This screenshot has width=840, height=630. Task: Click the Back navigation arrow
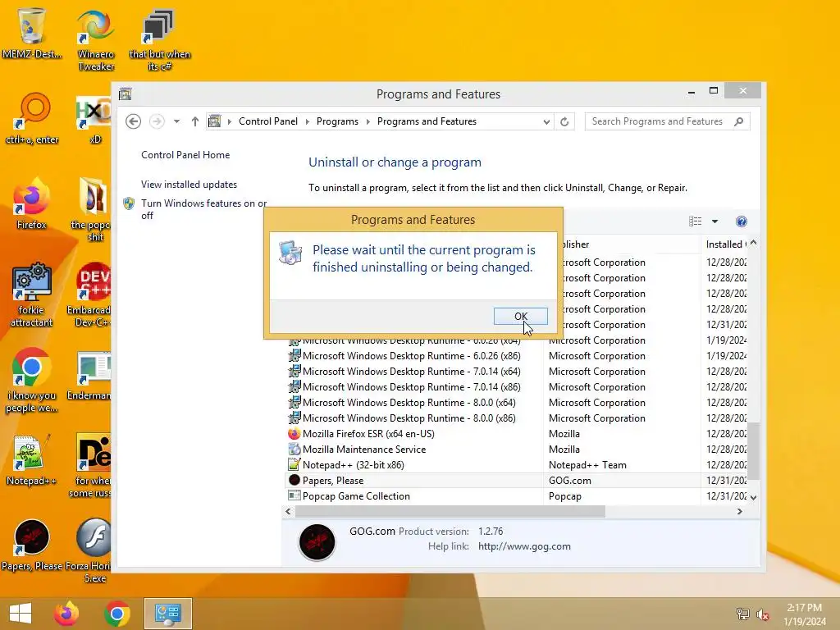click(134, 121)
